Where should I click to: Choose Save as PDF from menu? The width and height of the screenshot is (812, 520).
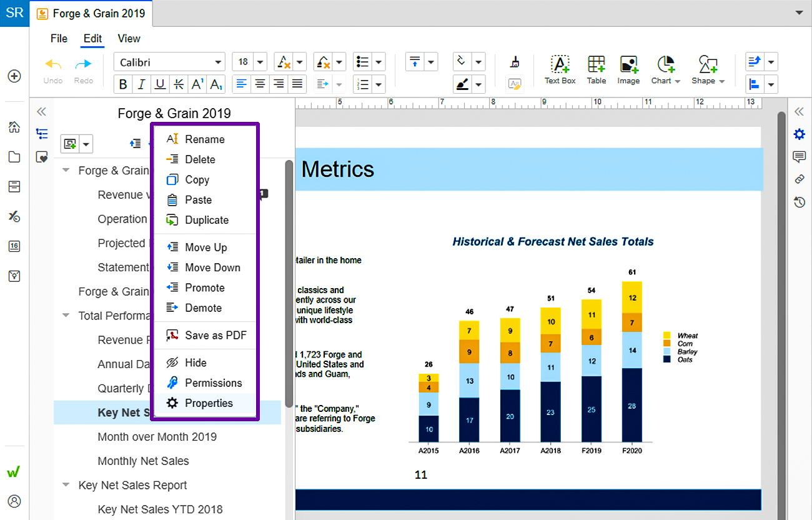[x=205, y=336]
